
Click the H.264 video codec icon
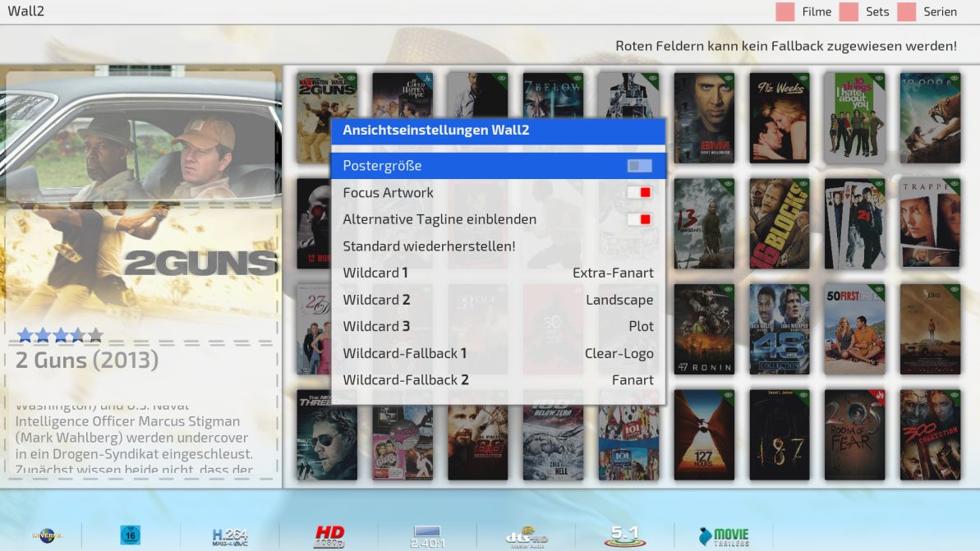coord(230,537)
